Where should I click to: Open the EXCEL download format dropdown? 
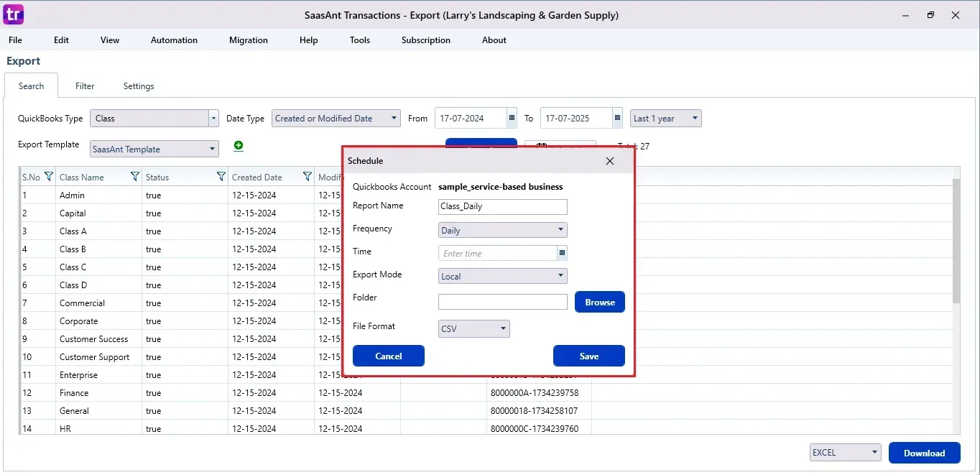(x=845, y=453)
